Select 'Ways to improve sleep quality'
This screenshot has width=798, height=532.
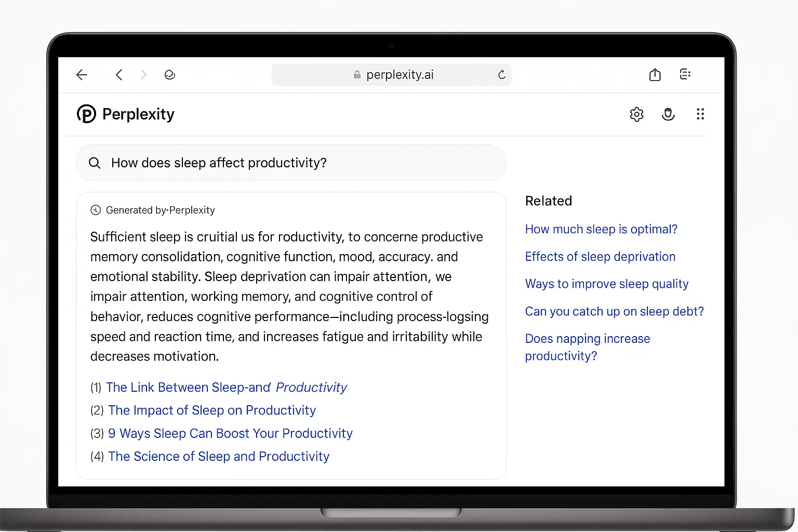[x=607, y=284]
